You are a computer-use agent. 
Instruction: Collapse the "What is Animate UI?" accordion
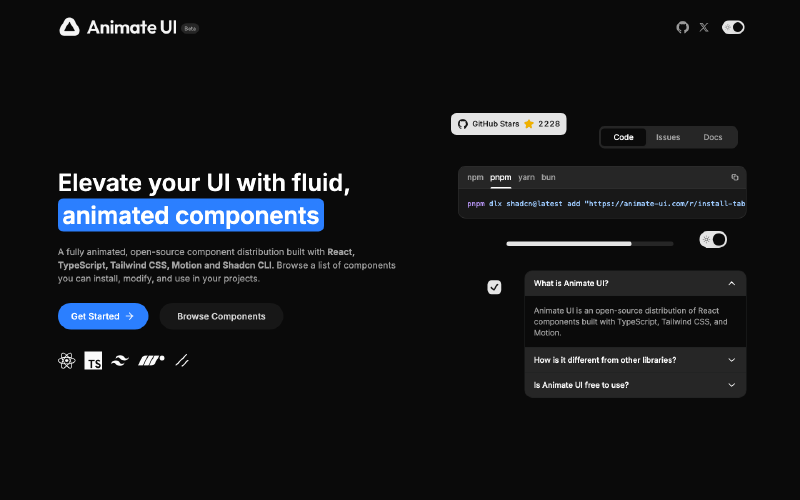[x=635, y=283]
